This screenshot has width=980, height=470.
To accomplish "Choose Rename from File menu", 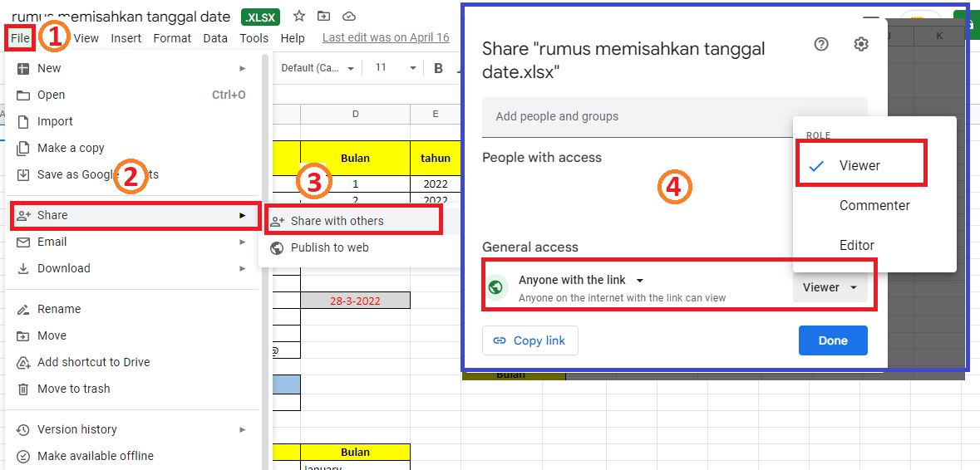I will tap(132, 309).
